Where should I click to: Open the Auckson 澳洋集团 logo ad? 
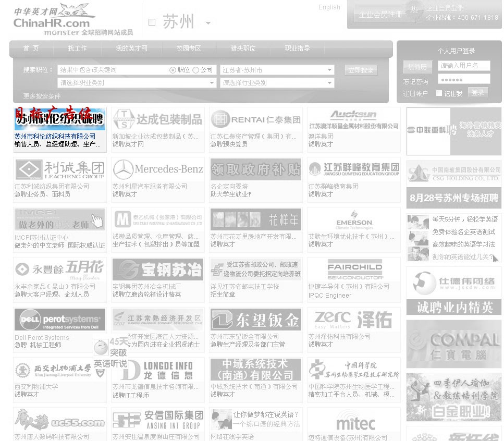(354, 119)
